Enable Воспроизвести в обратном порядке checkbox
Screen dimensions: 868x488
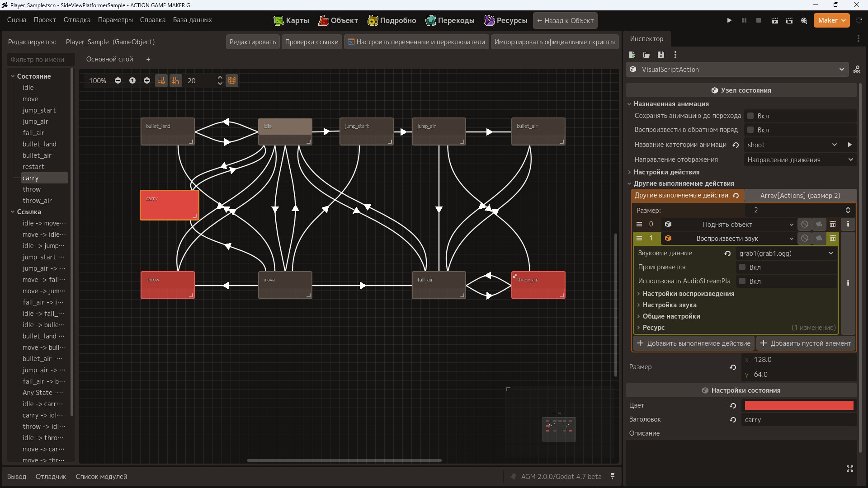coord(750,130)
